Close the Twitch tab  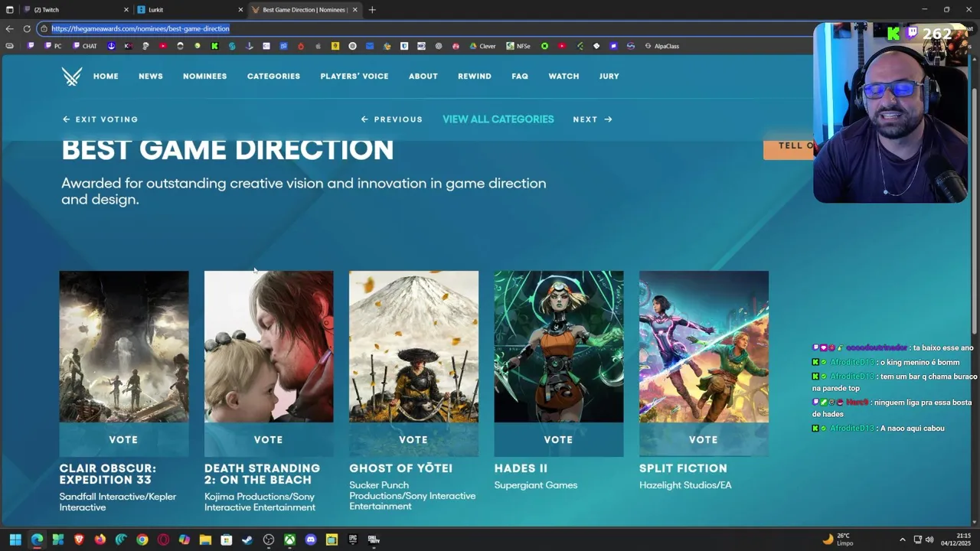pos(126,10)
